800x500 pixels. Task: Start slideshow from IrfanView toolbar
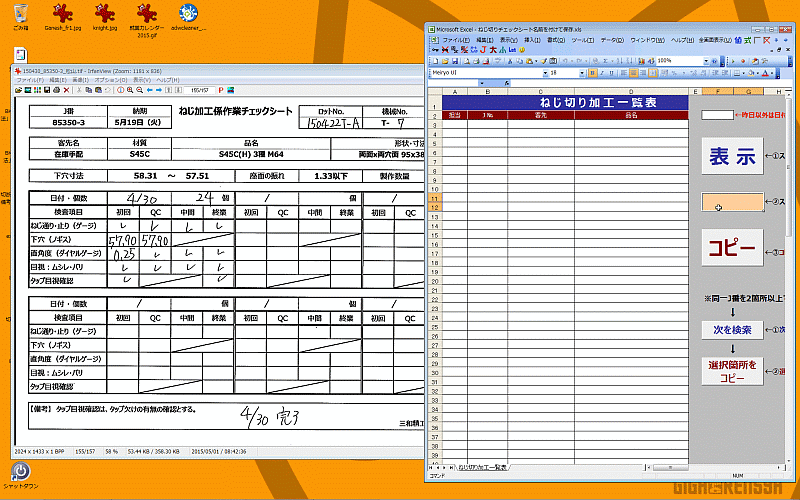point(28,90)
